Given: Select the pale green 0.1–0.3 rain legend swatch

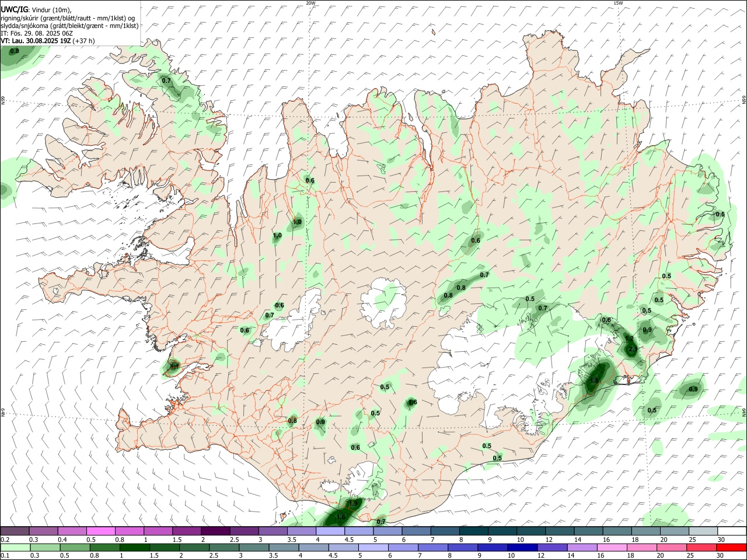Looking at the screenshot, I should point(15,548).
